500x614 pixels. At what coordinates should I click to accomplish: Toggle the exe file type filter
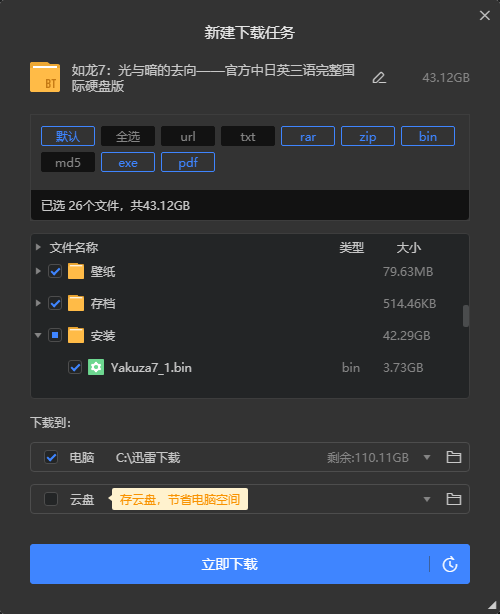click(128, 162)
